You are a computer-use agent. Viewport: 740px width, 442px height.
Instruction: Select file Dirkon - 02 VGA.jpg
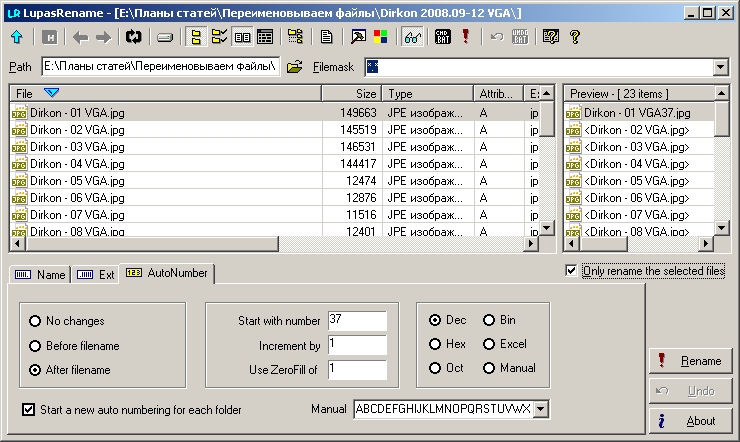click(x=77, y=130)
